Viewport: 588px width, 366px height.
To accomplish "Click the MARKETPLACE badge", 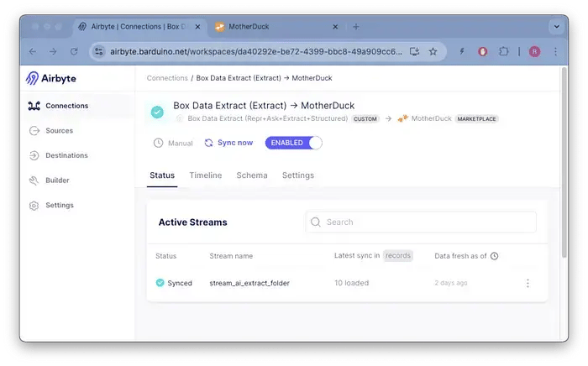I will 476,118.
